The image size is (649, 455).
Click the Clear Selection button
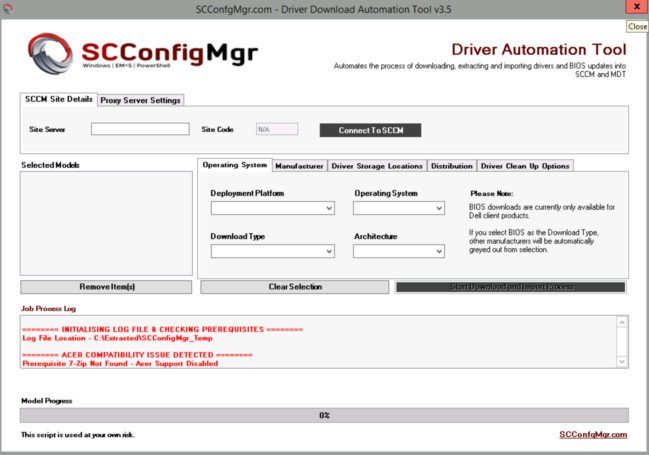pyautogui.click(x=295, y=286)
